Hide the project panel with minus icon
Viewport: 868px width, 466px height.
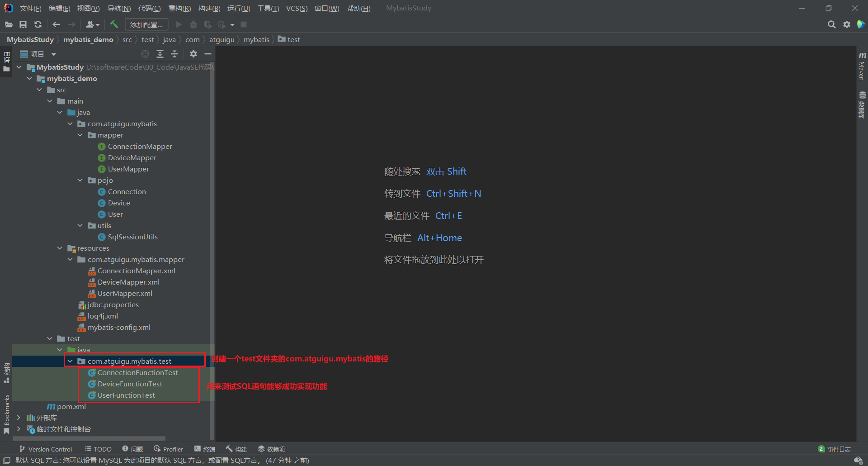[208, 54]
